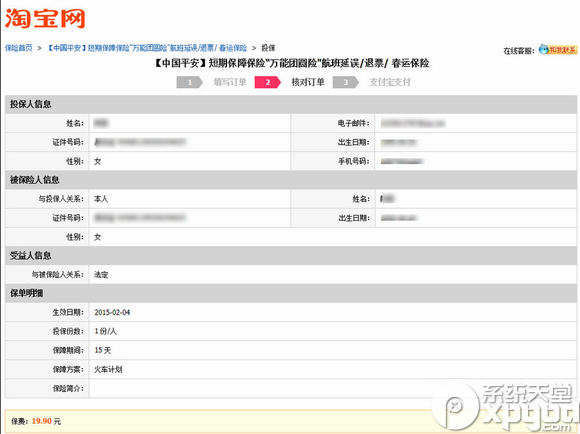The height and width of the screenshot is (434, 580).
Task: Click the 火车计划 plan value
Action: coord(108,369)
